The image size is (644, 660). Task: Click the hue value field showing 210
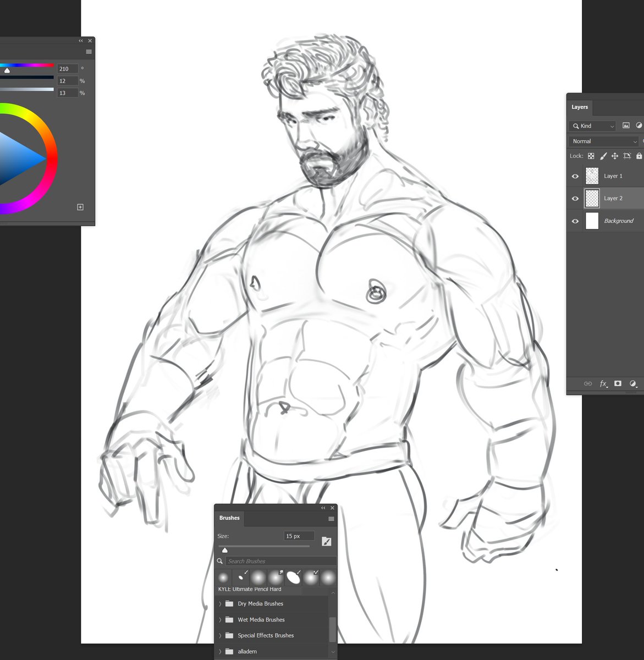tap(68, 69)
